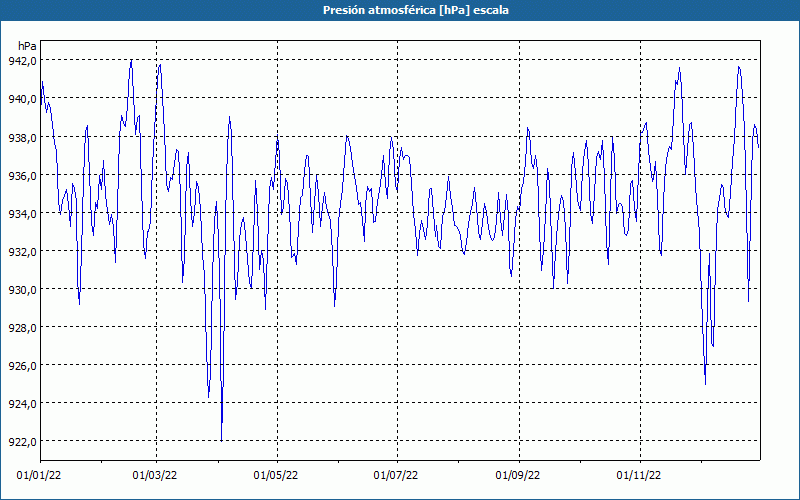Viewport: 800px width, 500px height.
Task: Click the 932,0 y-axis value
Action: [22, 251]
